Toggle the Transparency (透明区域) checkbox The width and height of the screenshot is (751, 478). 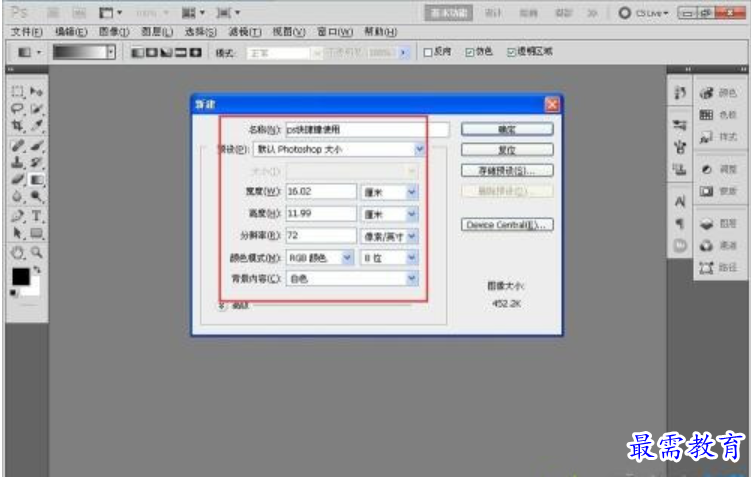click(512, 52)
